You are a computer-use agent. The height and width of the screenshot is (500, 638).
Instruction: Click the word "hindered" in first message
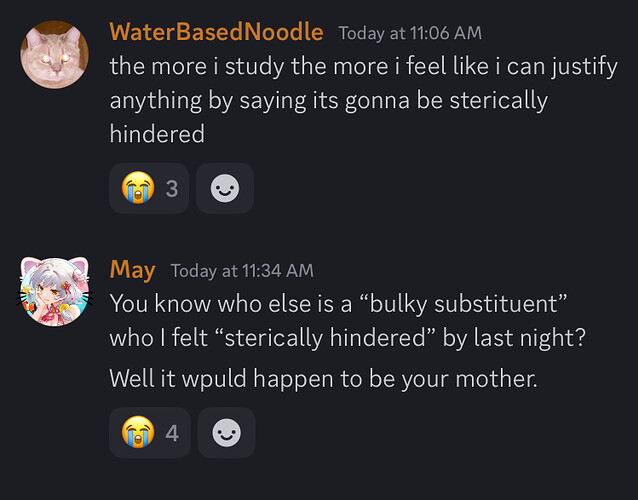(157, 133)
